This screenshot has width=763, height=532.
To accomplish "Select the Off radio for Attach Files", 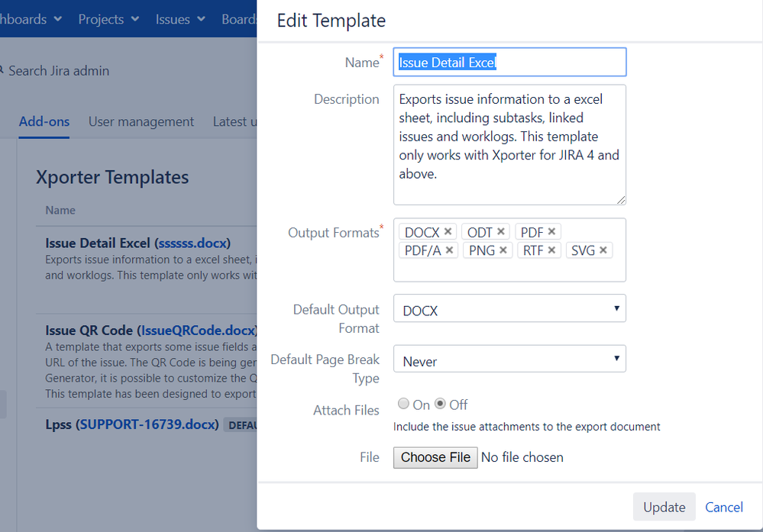I will pyautogui.click(x=440, y=403).
